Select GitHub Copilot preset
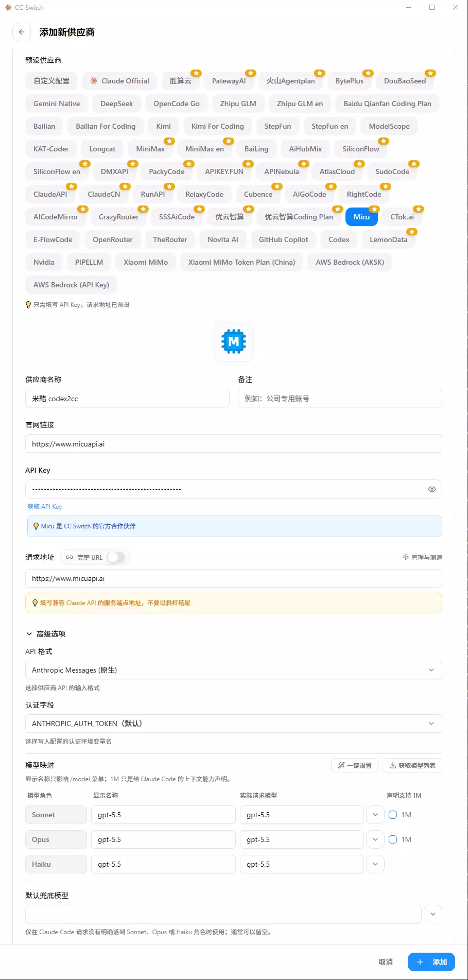Screen dimensions: 468x980 point(284,239)
